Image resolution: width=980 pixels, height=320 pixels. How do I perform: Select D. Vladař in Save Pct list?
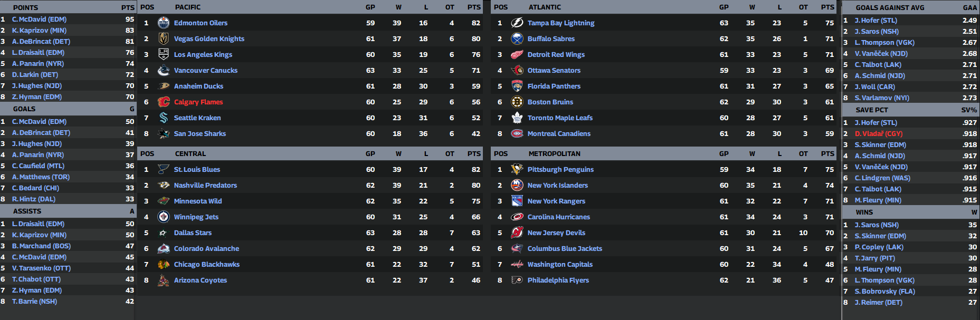(879, 134)
